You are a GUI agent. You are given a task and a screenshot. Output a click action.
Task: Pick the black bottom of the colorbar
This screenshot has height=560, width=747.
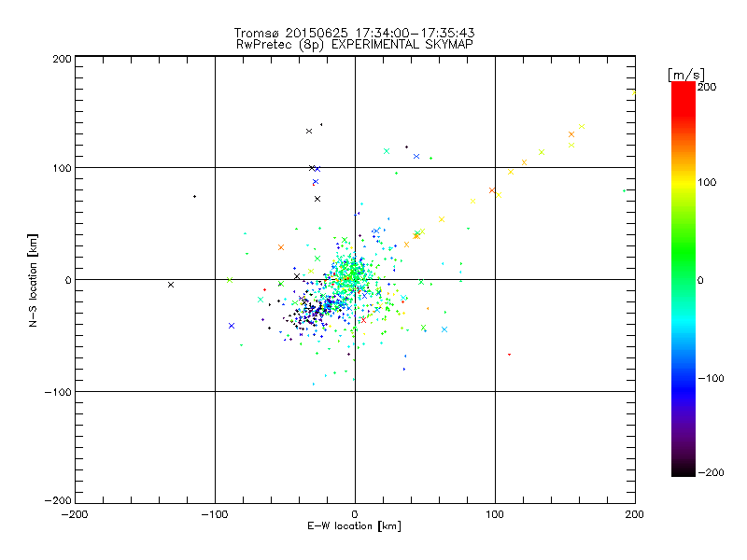(683, 471)
